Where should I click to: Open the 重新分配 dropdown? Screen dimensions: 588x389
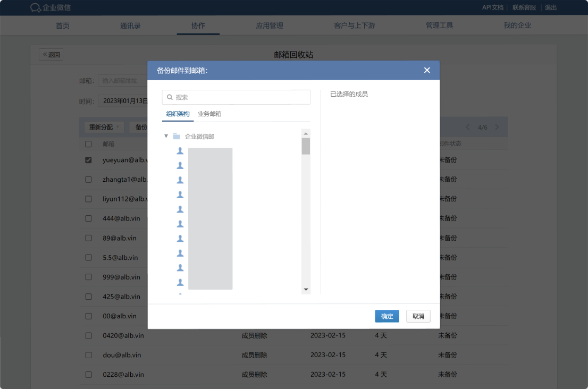(104, 127)
